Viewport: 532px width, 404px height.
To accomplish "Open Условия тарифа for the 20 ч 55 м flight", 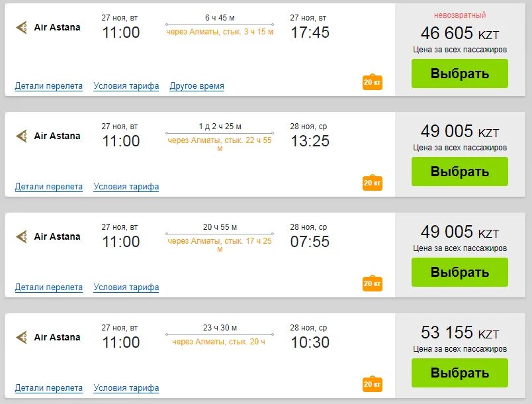I will coord(126,287).
